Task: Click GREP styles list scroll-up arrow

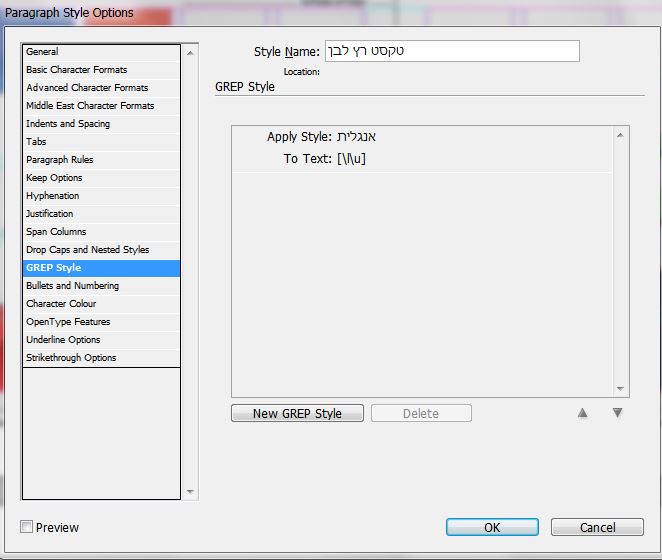Action: click(620, 135)
